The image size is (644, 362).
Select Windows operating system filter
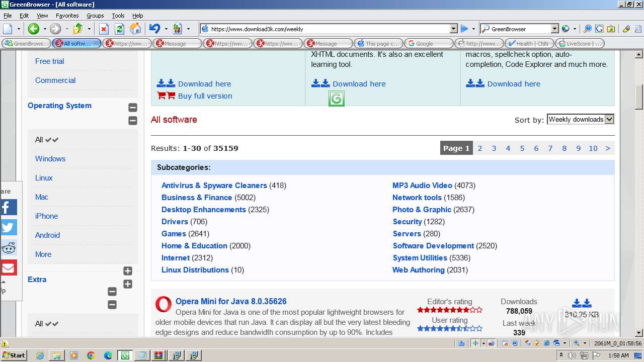pos(50,159)
